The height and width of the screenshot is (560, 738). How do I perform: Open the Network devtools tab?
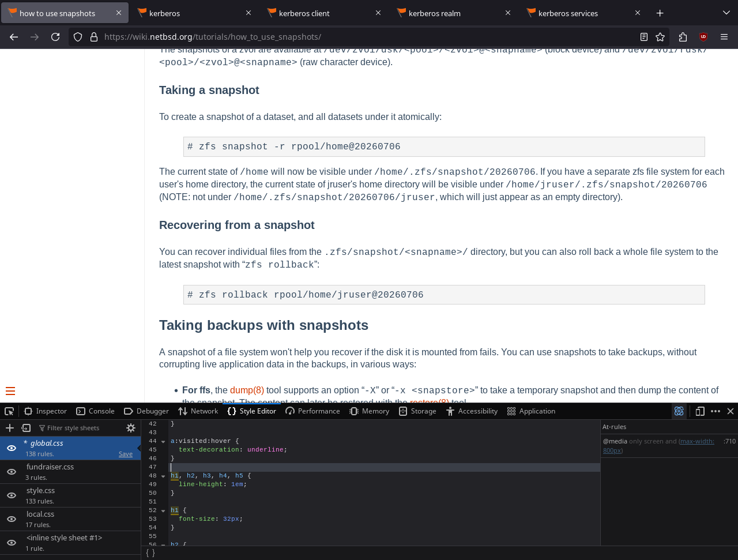[x=198, y=411]
